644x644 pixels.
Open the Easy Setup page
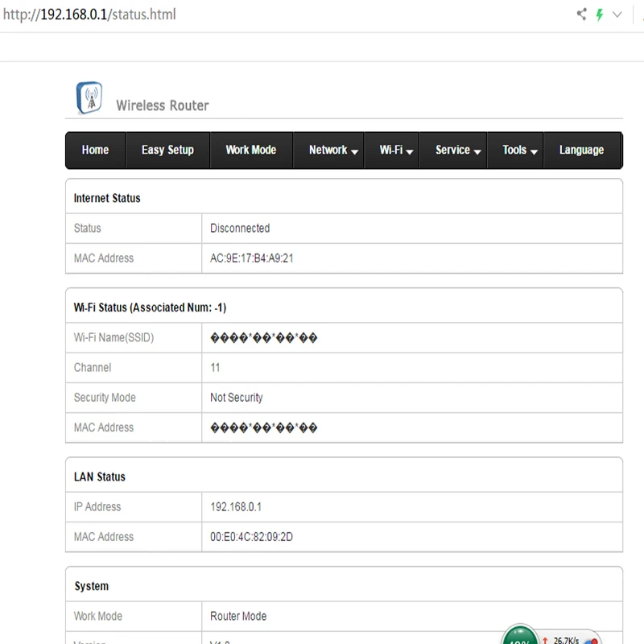[167, 150]
